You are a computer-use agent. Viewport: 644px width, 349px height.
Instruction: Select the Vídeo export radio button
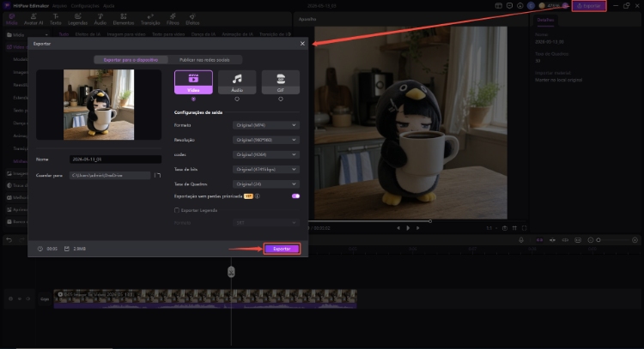coord(193,99)
